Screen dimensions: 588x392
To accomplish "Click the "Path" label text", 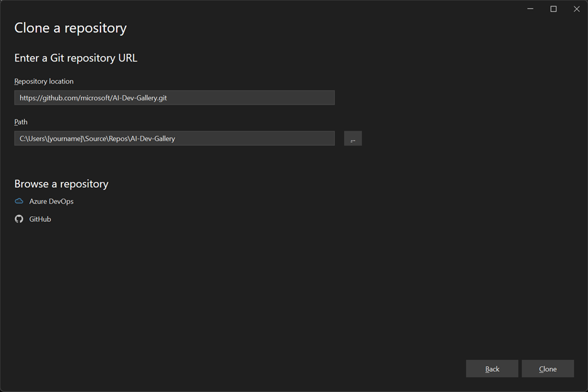I will (x=21, y=122).
